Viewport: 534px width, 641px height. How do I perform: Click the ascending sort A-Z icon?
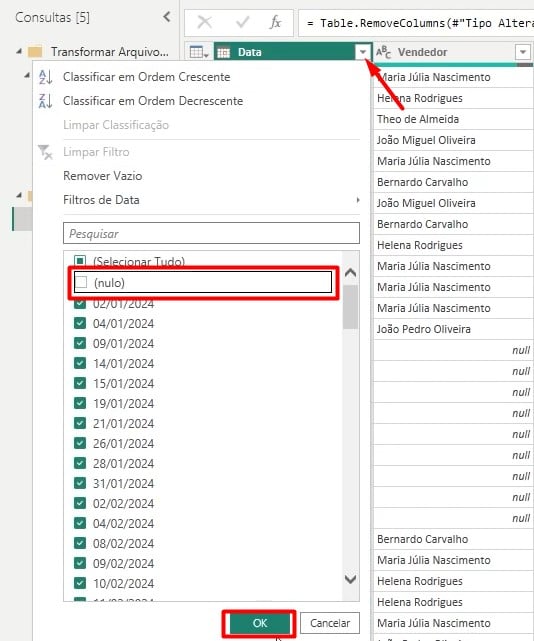(x=45, y=77)
